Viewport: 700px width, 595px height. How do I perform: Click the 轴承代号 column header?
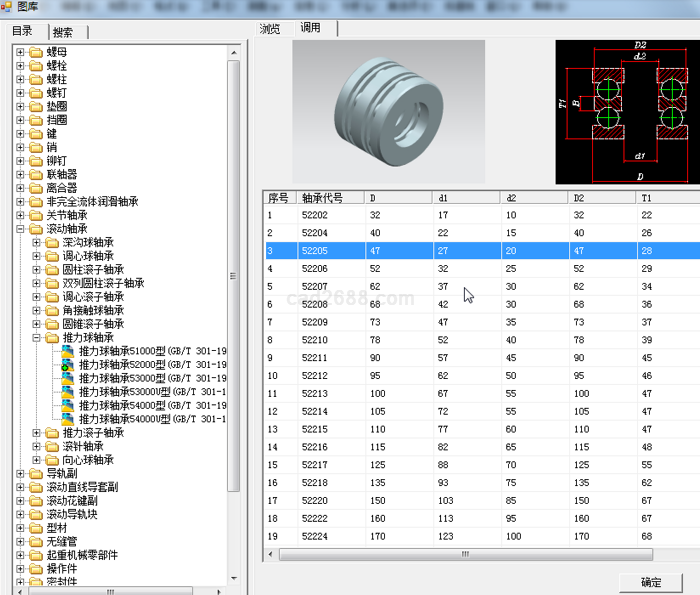[322, 197]
